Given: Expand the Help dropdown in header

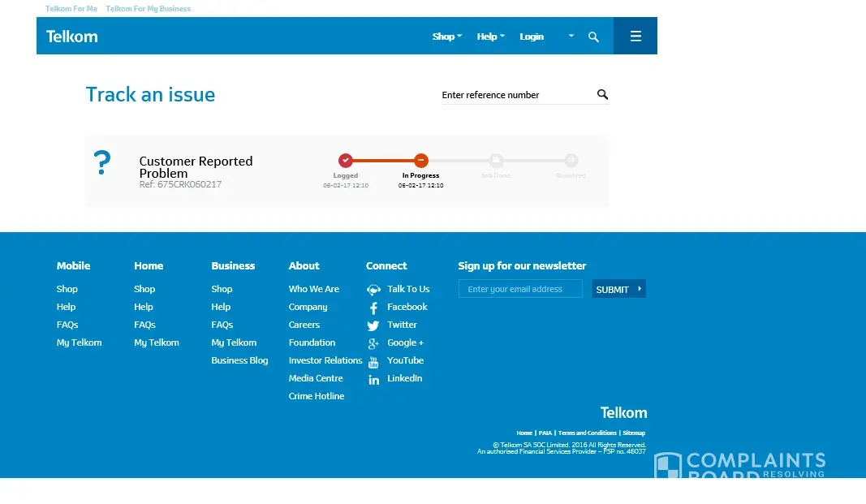Looking at the screenshot, I should coord(491,37).
